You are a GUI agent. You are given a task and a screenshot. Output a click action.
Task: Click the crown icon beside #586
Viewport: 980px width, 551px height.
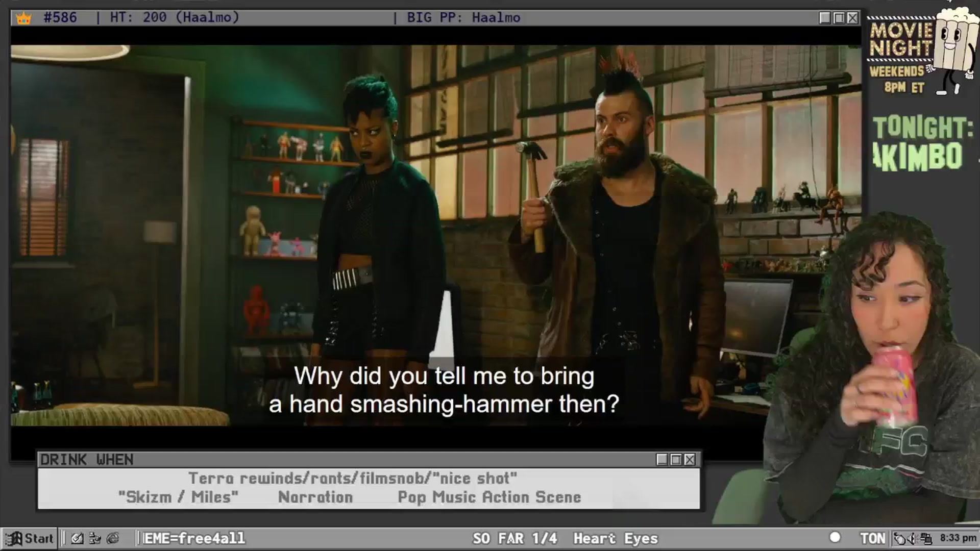pos(23,18)
